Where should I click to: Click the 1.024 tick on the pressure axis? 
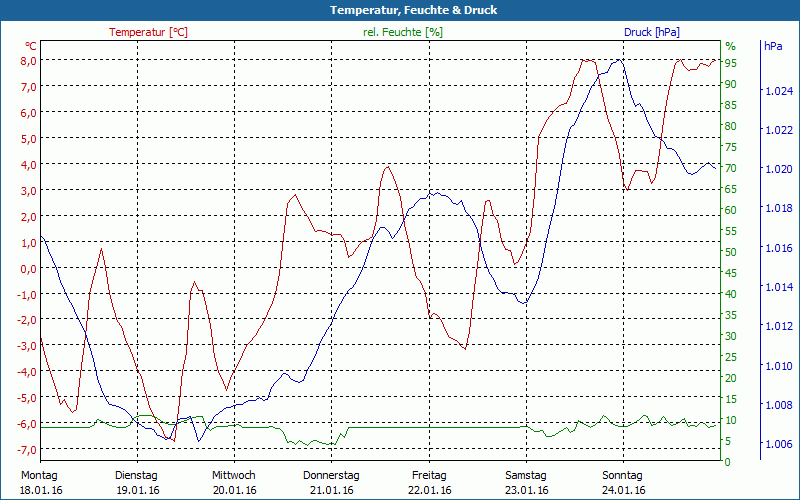[x=777, y=91]
